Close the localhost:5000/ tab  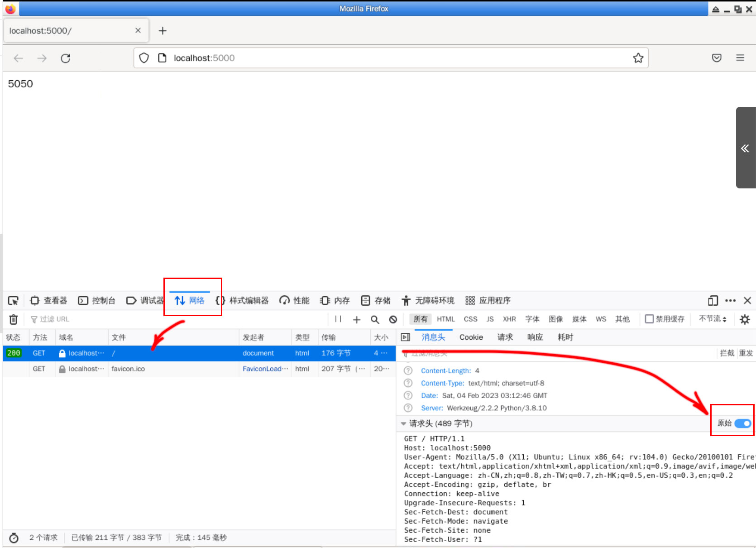pyautogui.click(x=138, y=30)
